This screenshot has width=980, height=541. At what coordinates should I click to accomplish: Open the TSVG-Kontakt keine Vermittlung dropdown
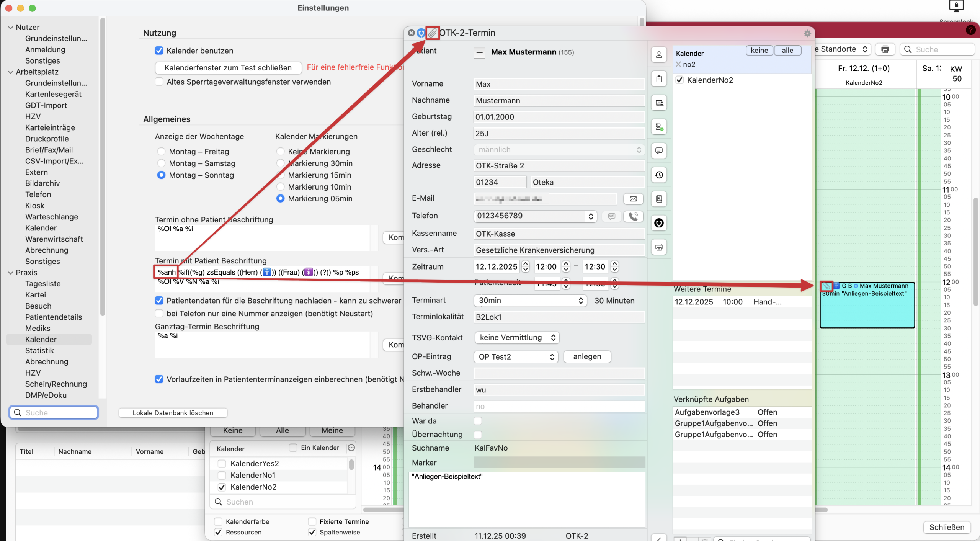517,337
